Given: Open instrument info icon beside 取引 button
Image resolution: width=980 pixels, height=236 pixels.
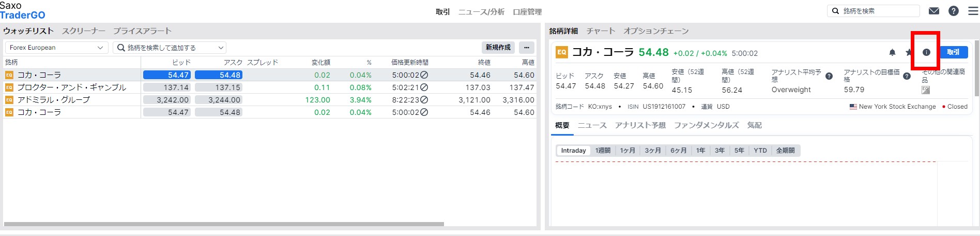Looking at the screenshot, I should [x=926, y=52].
